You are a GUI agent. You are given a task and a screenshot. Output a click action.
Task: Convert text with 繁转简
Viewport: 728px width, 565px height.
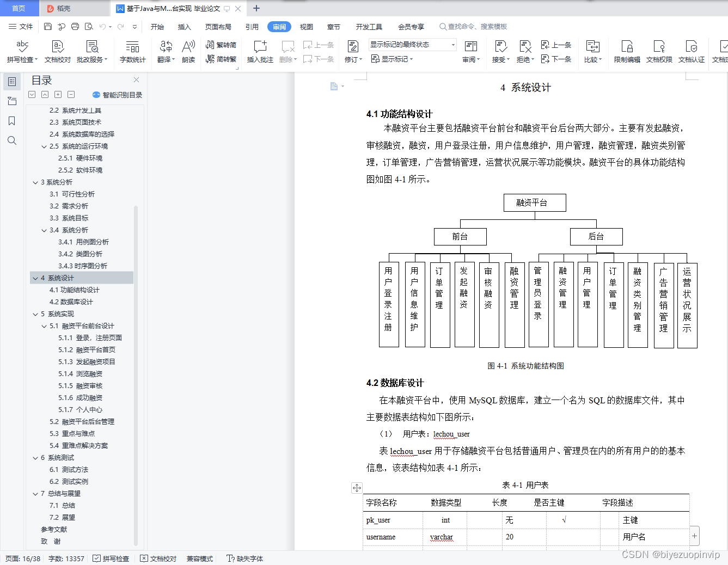pos(221,45)
